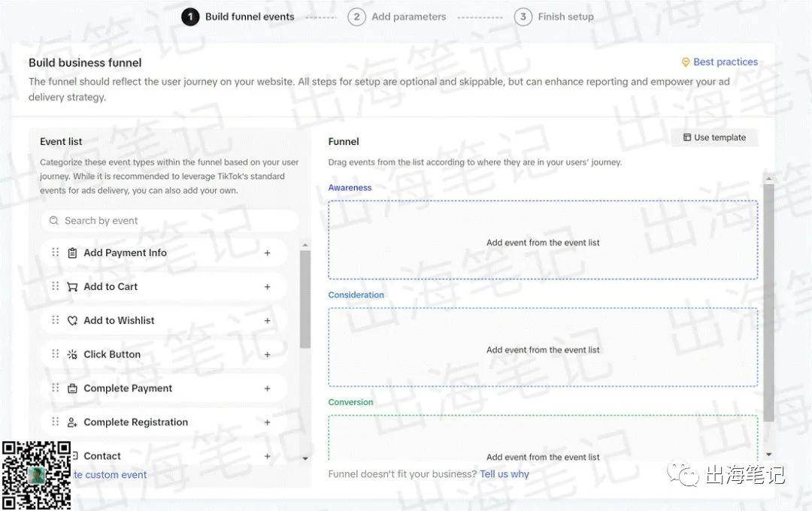812x511 pixels.
Task: Click the Consideration stage heading
Action: (356, 295)
